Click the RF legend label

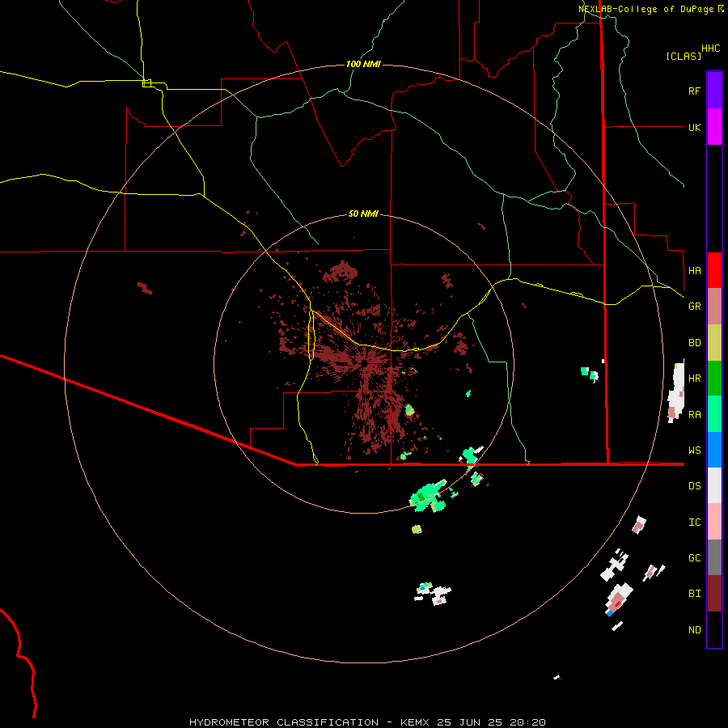pyautogui.click(x=694, y=91)
